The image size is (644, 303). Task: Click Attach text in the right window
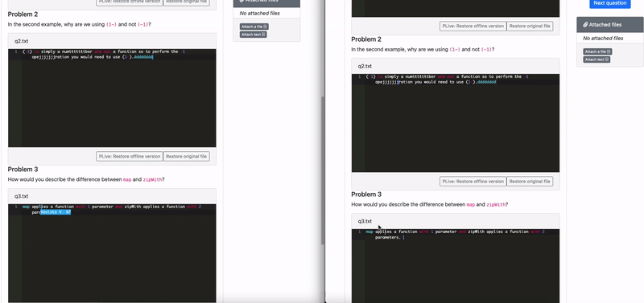pyautogui.click(x=597, y=59)
